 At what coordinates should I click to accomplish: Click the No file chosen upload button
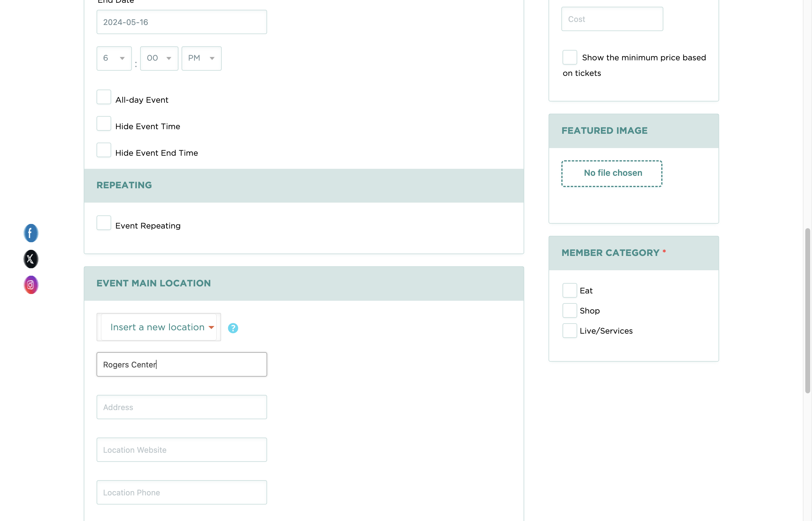click(x=612, y=174)
